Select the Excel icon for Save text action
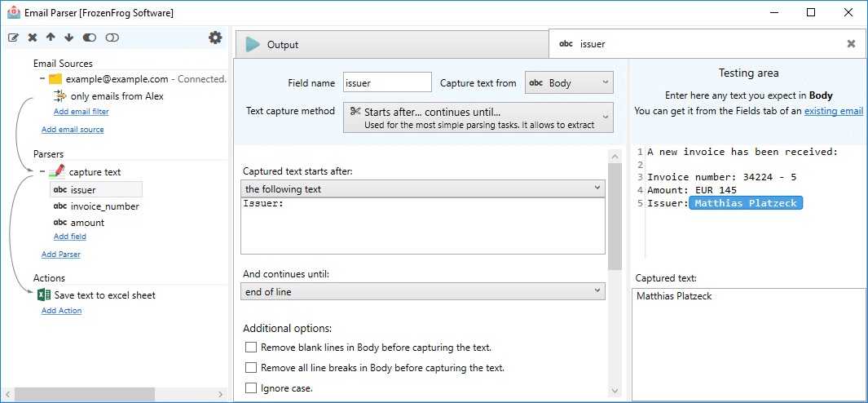 44,294
